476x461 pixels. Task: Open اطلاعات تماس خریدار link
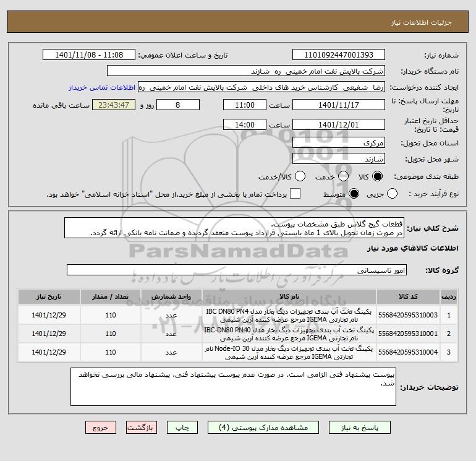(102, 87)
